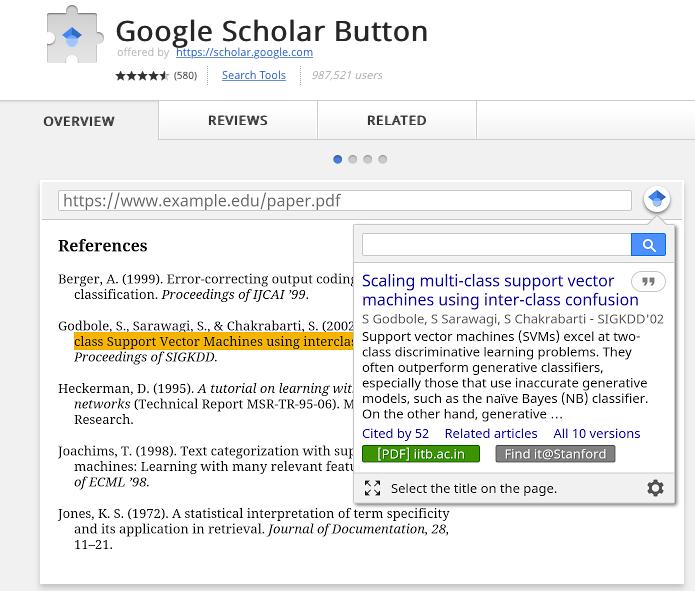Select the first blue carousel dot
The height and width of the screenshot is (591, 695).
point(337,159)
